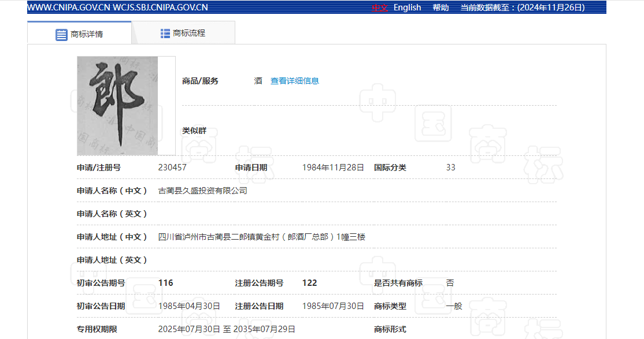The width and height of the screenshot is (644, 339).
Task: Click the 郎 trademark image thumbnail
Action: 117,106
